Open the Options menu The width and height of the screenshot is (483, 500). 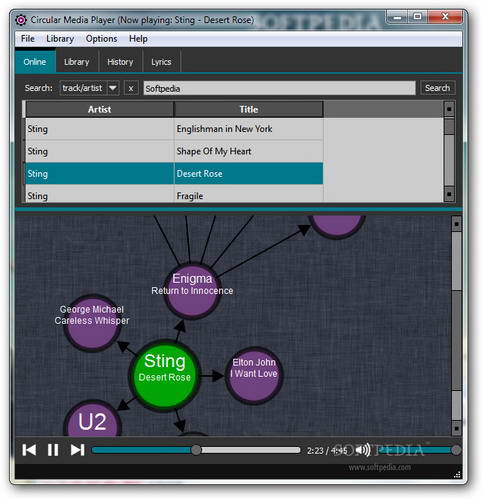click(101, 39)
